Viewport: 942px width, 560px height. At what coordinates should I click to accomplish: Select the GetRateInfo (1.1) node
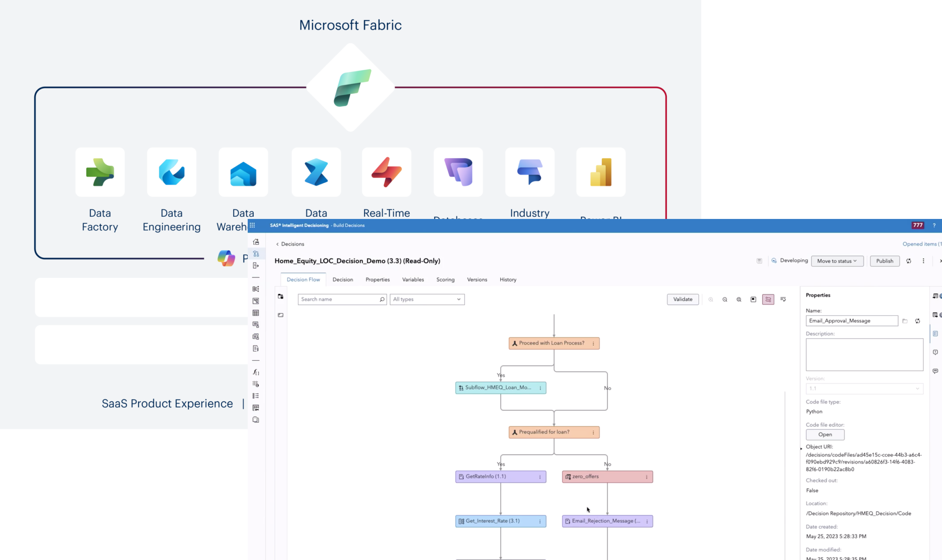tap(501, 477)
